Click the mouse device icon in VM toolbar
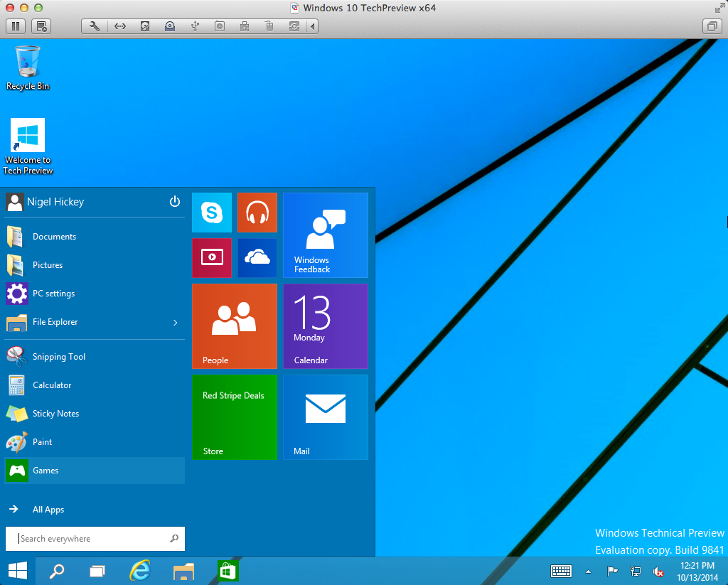Image resolution: width=728 pixels, height=585 pixels. click(269, 26)
